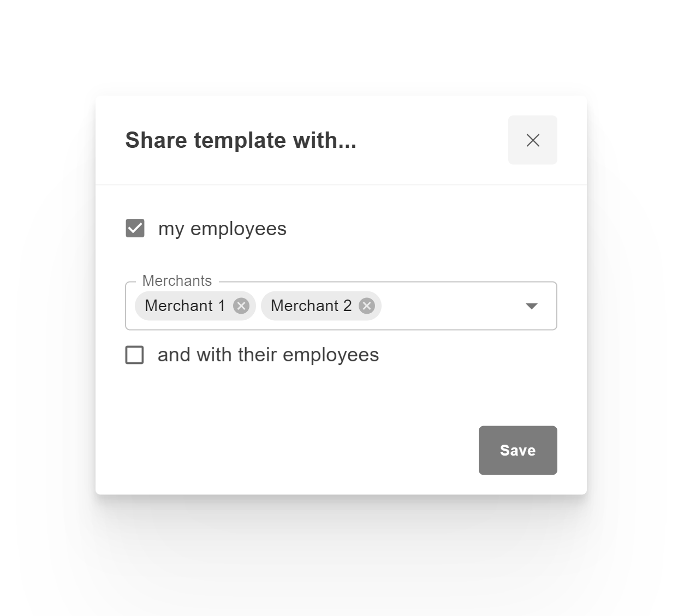Viewport: 678px width, 616px height.
Task: Click 'and with their employees' label text
Action: click(x=268, y=355)
